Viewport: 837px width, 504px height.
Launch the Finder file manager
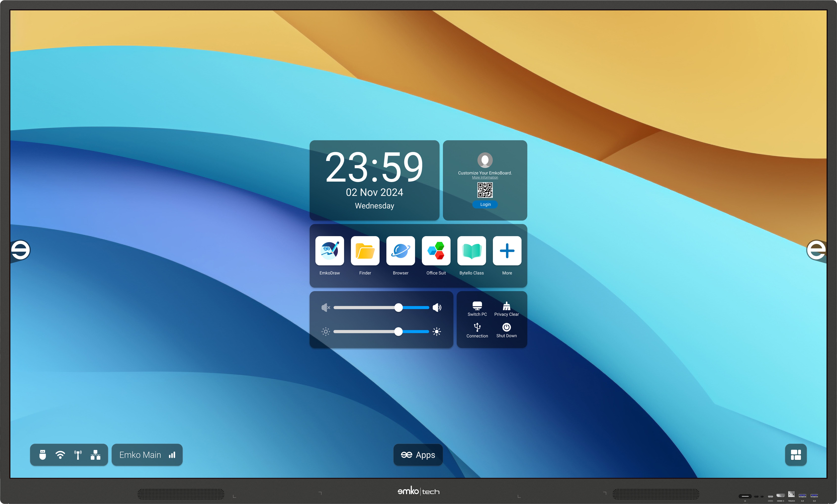click(365, 251)
